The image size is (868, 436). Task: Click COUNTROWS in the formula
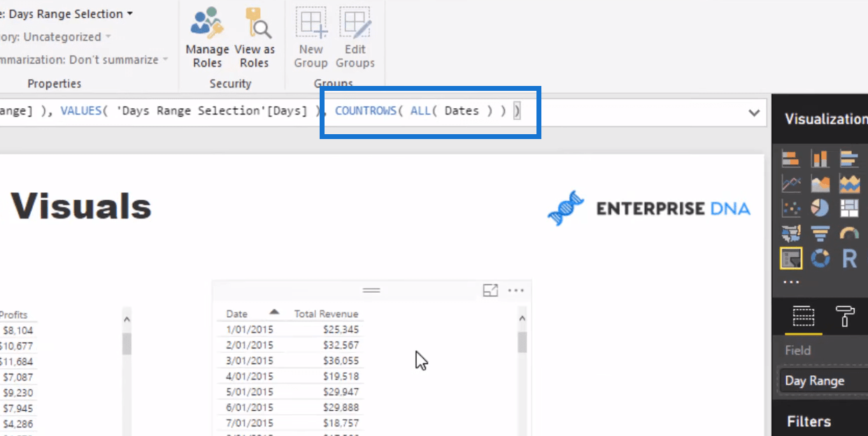coord(366,111)
